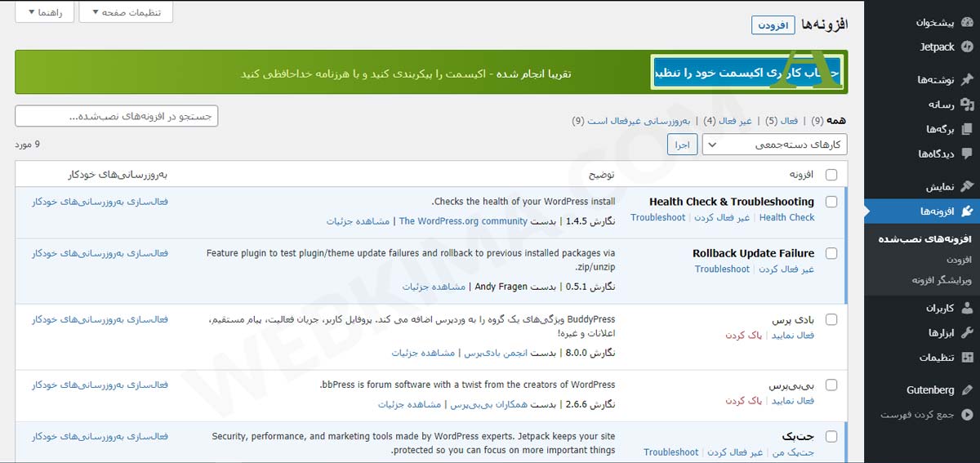Viewport: 980px width, 463px height.
Task: Check the جت‌پک plugin checkbox
Action: point(831,436)
